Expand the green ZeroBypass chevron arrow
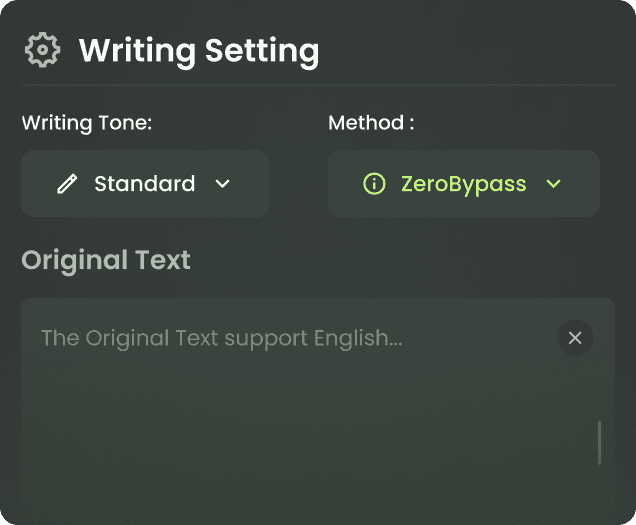This screenshot has width=636, height=525. [553, 184]
